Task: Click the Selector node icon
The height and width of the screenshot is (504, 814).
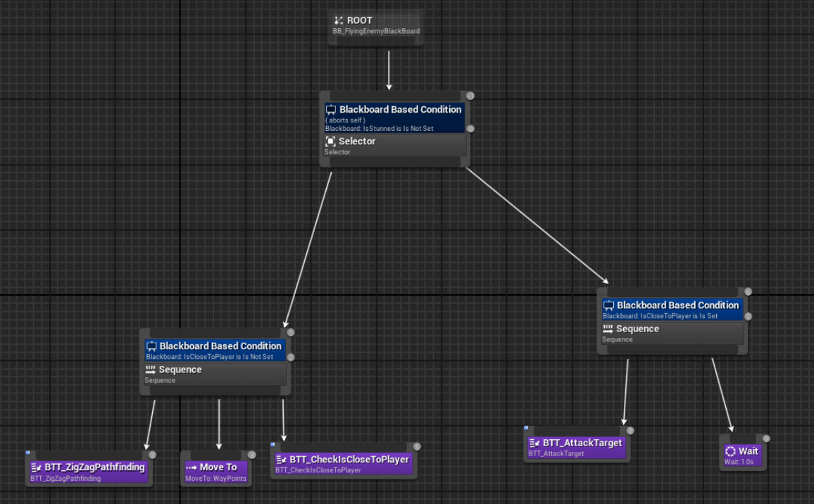Action: tap(330, 141)
